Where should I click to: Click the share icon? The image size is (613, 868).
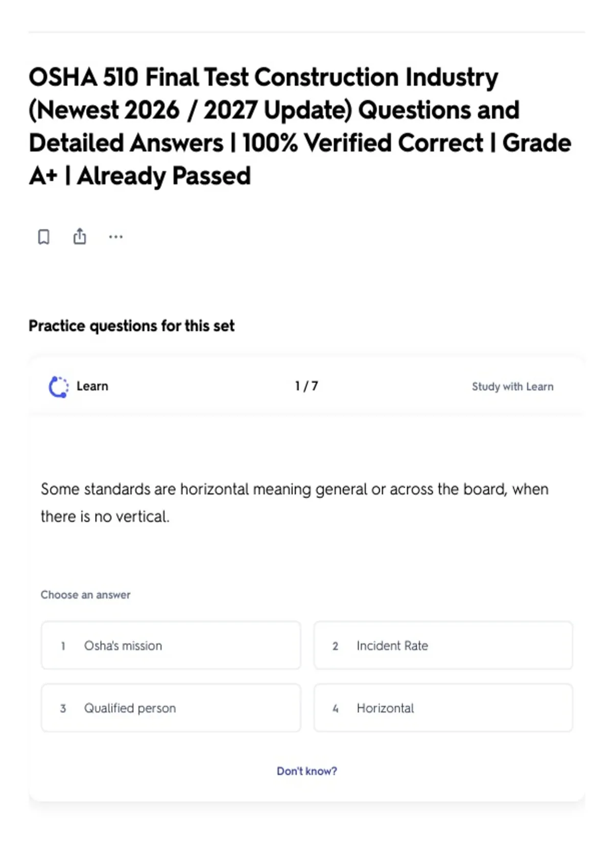click(x=80, y=236)
